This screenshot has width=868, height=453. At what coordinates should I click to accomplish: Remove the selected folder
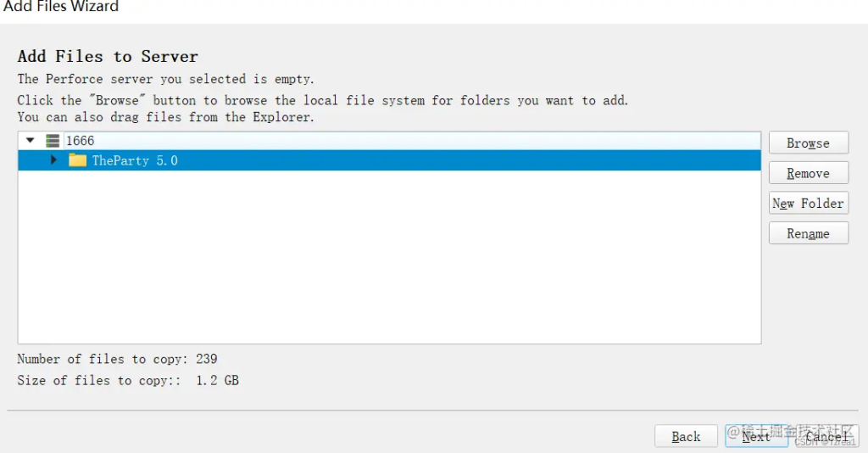[x=808, y=173]
